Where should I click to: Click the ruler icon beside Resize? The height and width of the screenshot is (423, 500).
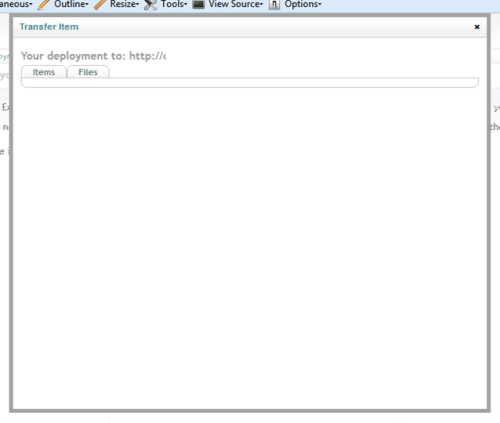(x=100, y=4)
